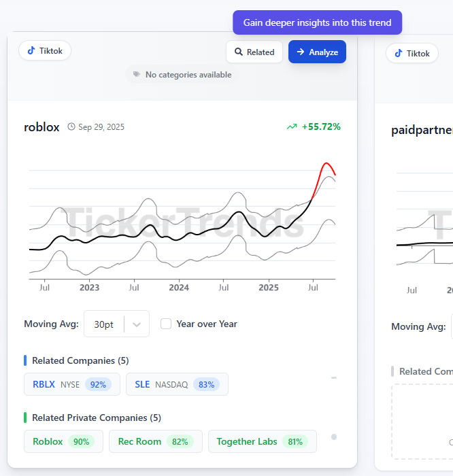This screenshot has width=453, height=476.
Task: Click the +55.72% growth indicator
Action: pos(321,126)
